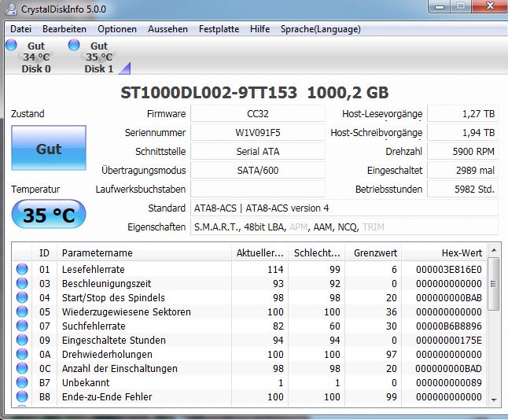This screenshot has width=508, height=420.
Task: Click the S.M.A.R.T. list scrollbar thumb
Action: (x=494, y=284)
